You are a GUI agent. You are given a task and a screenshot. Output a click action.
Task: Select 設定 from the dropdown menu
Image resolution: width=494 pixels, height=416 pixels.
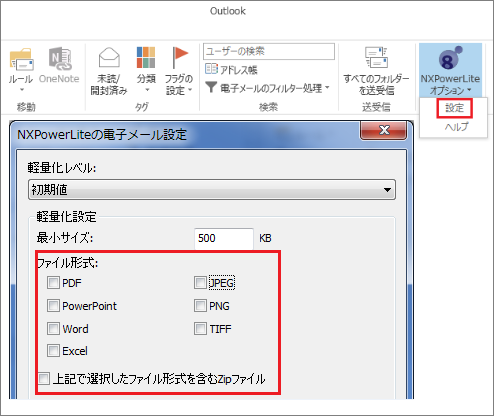tap(454, 108)
